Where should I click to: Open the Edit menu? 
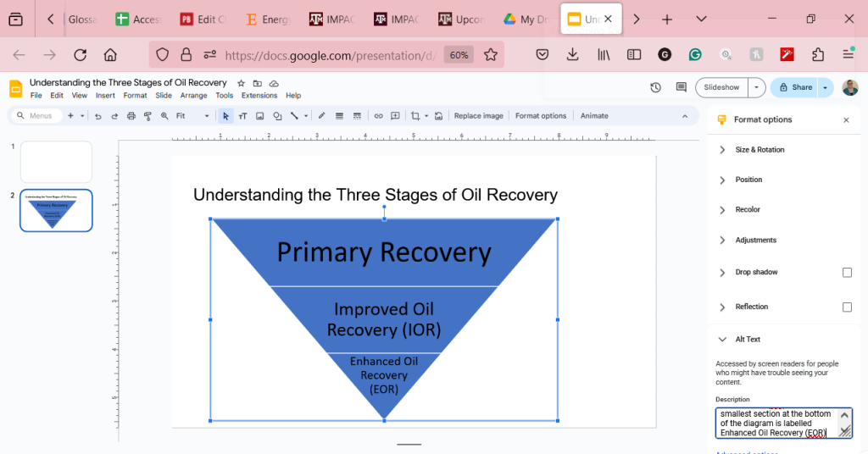pyautogui.click(x=57, y=96)
